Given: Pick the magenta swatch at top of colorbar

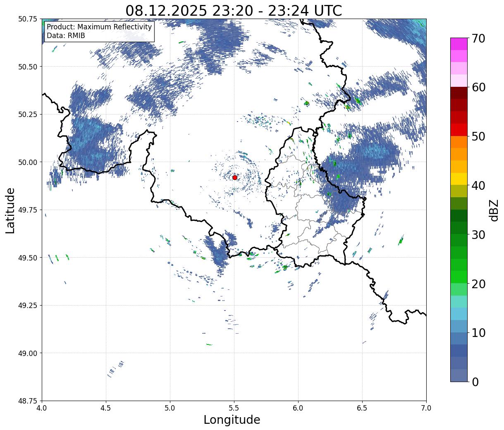Looking at the screenshot, I should tap(459, 44).
